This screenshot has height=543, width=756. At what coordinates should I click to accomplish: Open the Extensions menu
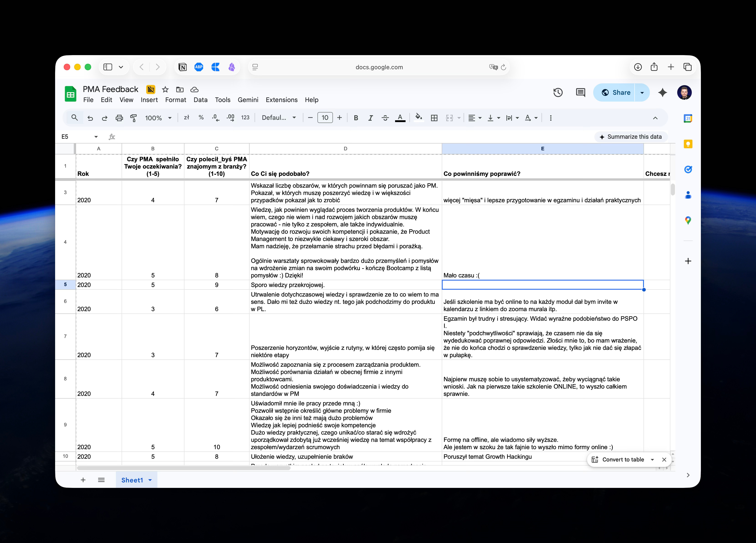pyautogui.click(x=281, y=100)
